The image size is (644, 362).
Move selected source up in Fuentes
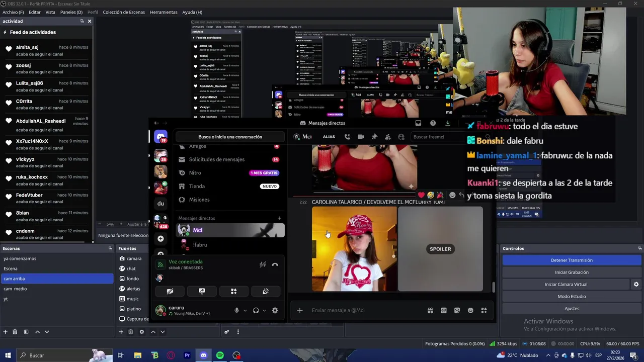pos(153,332)
